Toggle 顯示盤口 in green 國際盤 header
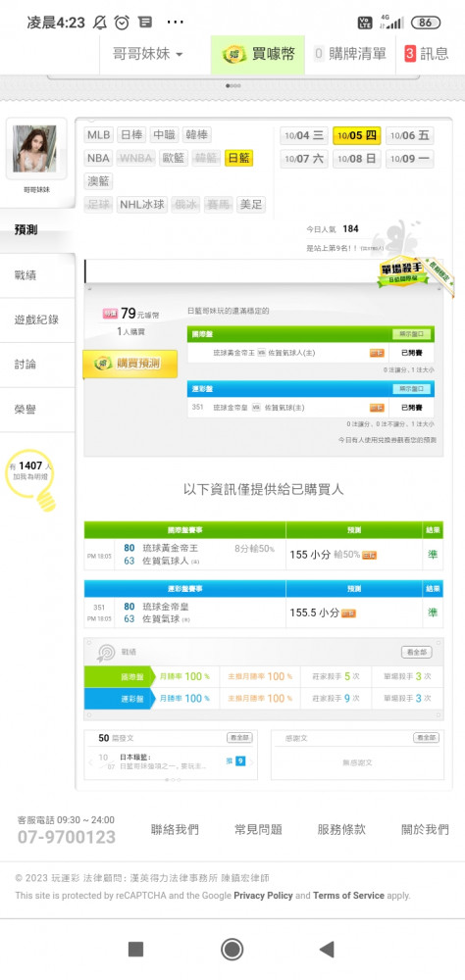Viewport: 465px width, 980px height. point(412,334)
